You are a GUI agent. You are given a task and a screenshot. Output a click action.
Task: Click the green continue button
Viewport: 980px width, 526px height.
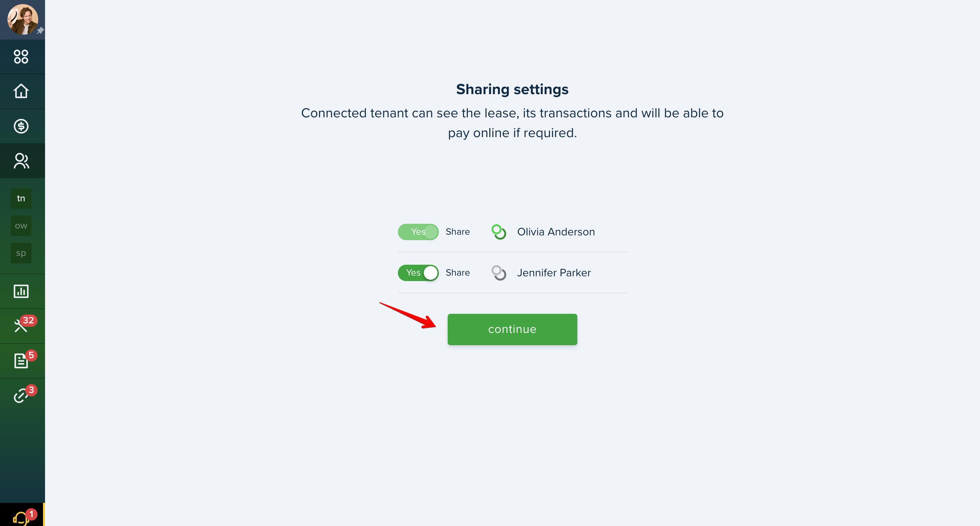tap(512, 330)
